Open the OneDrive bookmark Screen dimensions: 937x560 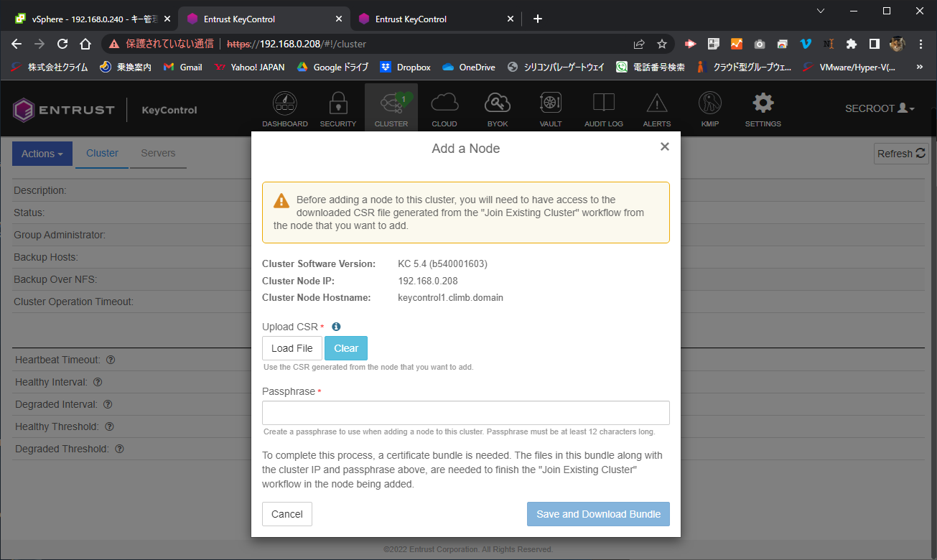click(469, 67)
